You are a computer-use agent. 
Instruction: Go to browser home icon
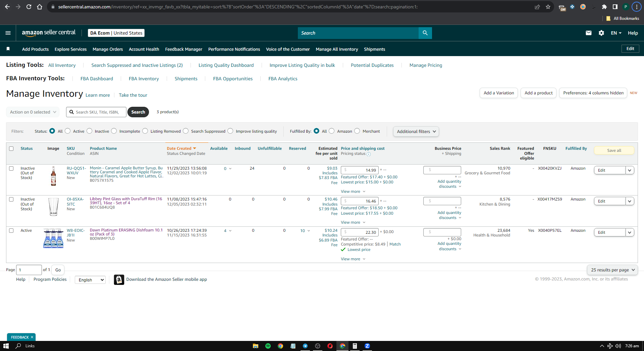pyautogui.click(x=40, y=7)
